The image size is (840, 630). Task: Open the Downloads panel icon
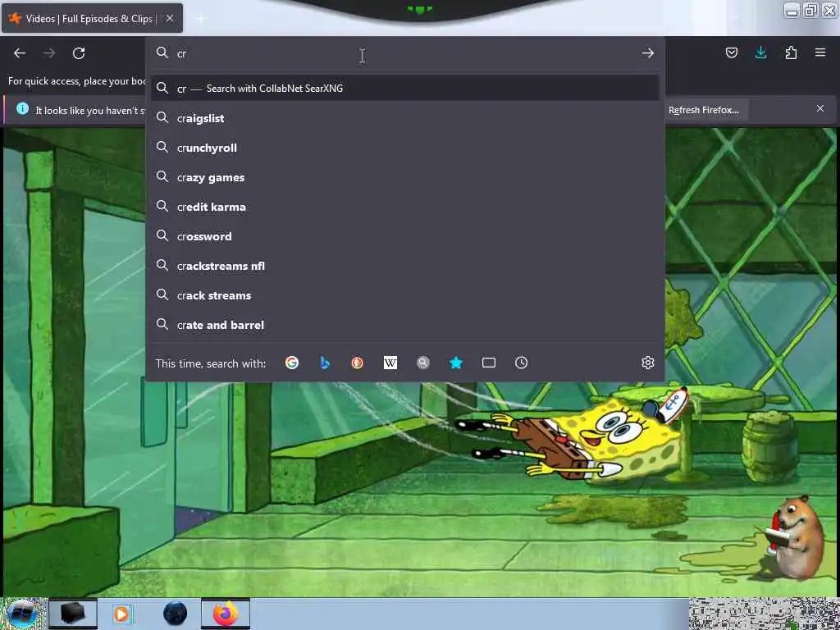pyautogui.click(x=760, y=52)
